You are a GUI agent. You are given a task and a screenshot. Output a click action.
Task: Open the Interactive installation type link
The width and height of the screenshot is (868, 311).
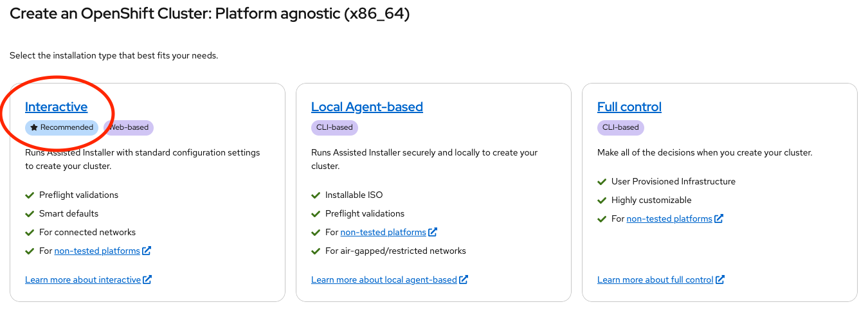56,107
